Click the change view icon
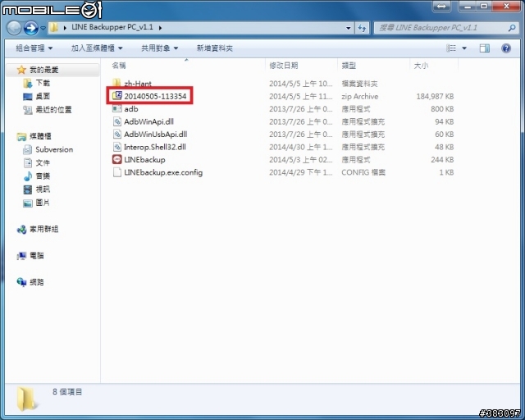Screen dimensions: 525x420 tap(451, 48)
